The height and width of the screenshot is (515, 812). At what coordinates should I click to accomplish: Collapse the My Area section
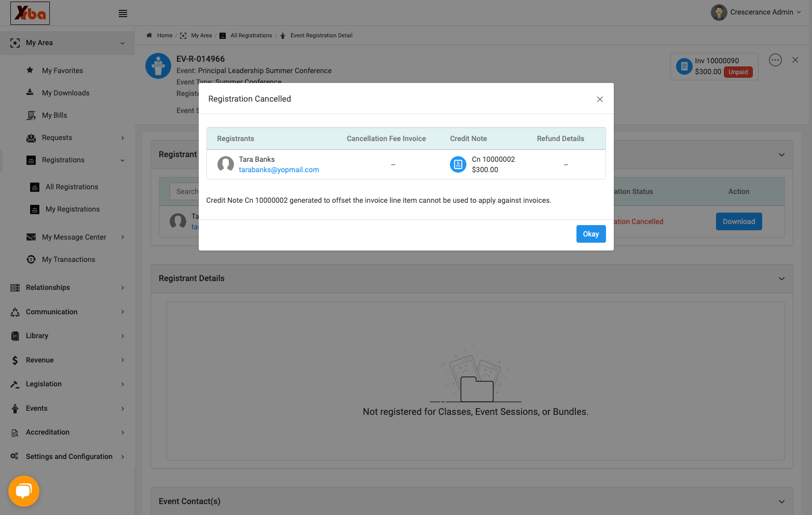122,43
